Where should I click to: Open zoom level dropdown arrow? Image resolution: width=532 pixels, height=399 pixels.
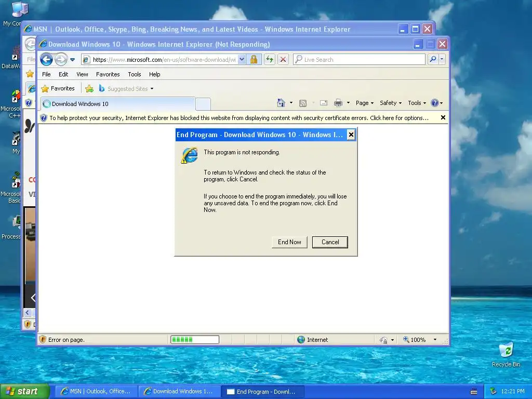435,340
